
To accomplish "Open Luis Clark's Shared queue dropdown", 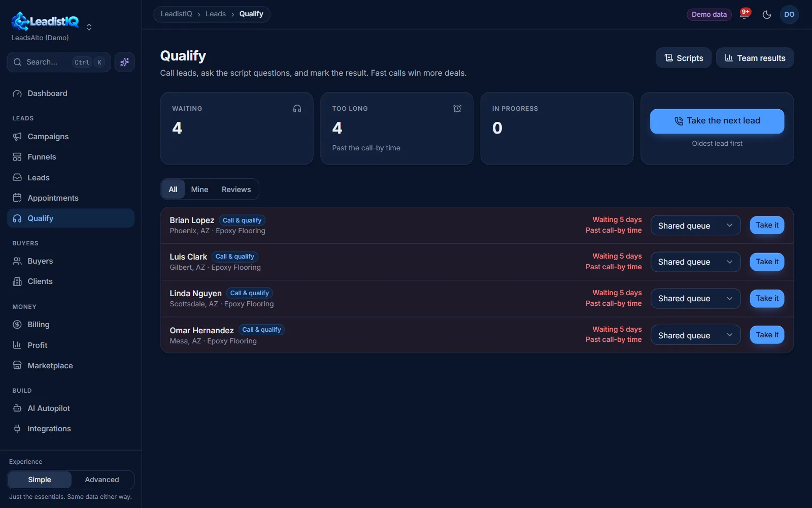I will [x=695, y=262].
